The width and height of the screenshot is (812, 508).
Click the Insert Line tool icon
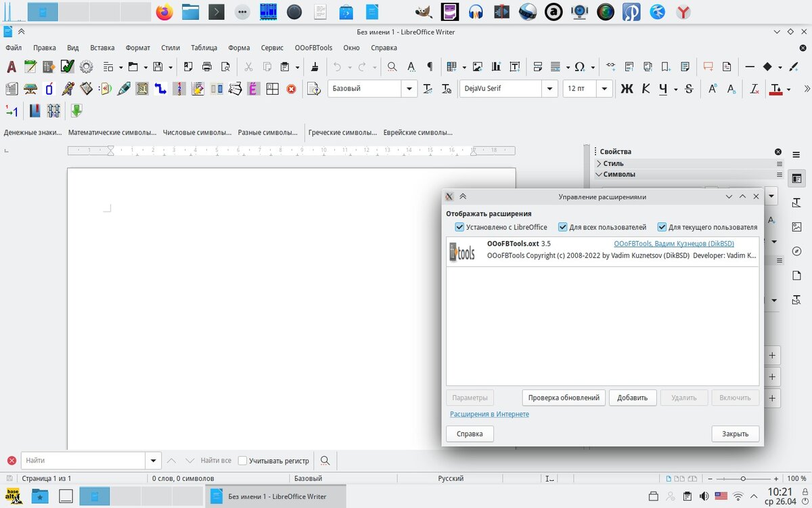(750, 67)
